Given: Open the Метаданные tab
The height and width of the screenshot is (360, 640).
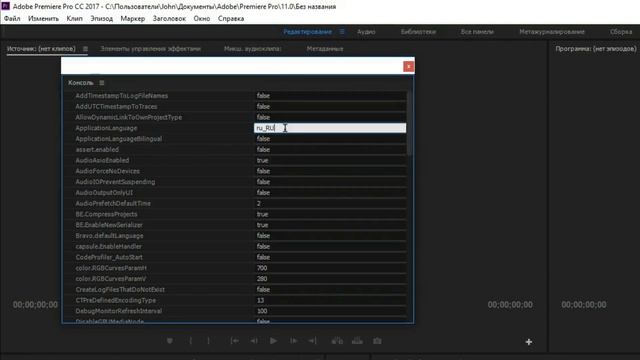Looking at the screenshot, I should pyautogui.click(x=325, y=49).
